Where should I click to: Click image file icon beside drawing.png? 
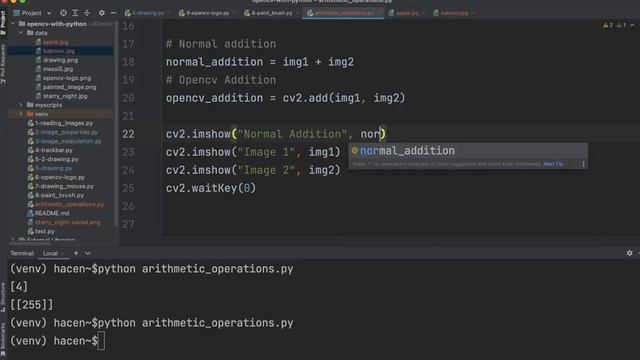[38, 60]
